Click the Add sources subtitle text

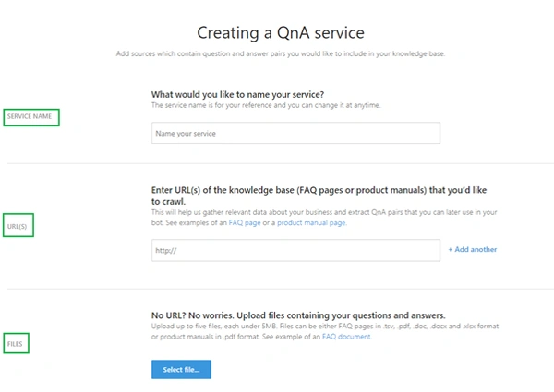281,54
